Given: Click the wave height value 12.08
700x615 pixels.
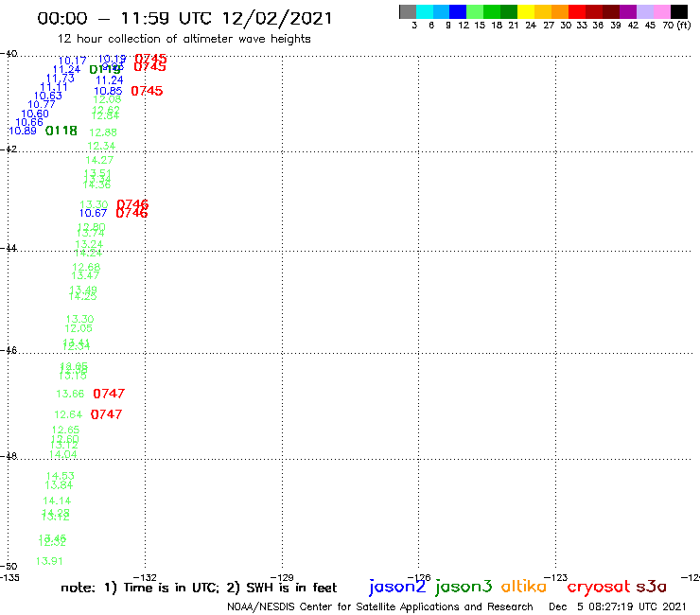Looking at the screenshot, I should point(107,99).
